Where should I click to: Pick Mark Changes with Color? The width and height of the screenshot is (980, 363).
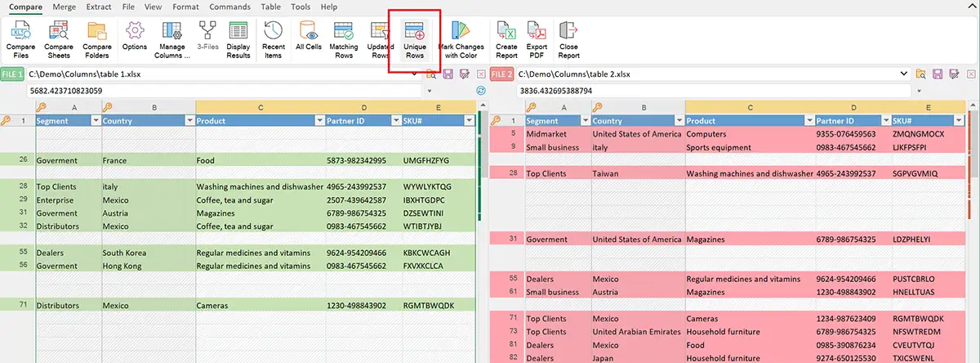[x=461, y=40]
